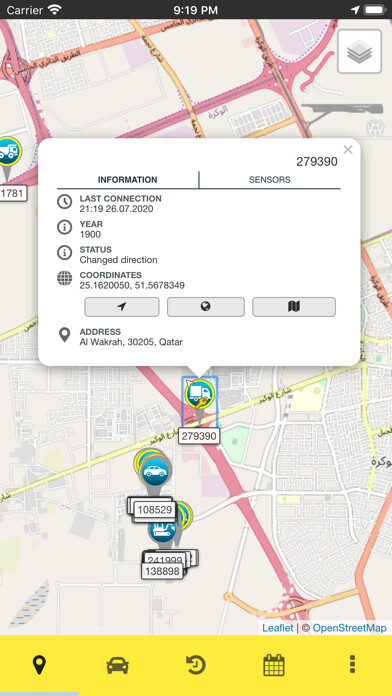
Task: Open the vehicles car tab in bottom bar
Action: (118, 665)
